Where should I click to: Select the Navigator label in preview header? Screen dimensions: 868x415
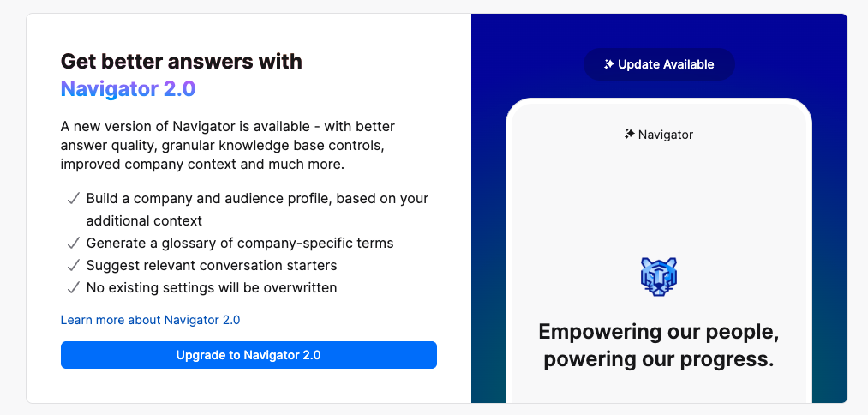point(666,135)
